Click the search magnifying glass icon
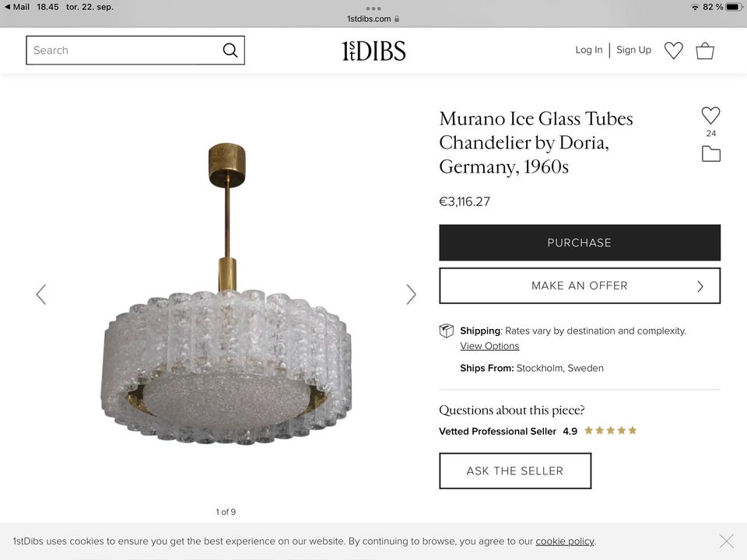 pyautogui.click(x=230, y=51)
